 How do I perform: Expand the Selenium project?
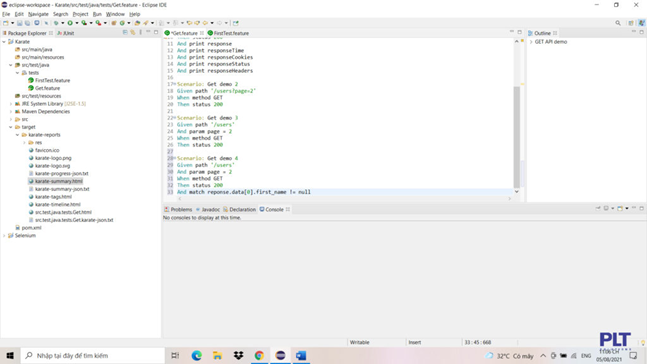click(4, 236)
